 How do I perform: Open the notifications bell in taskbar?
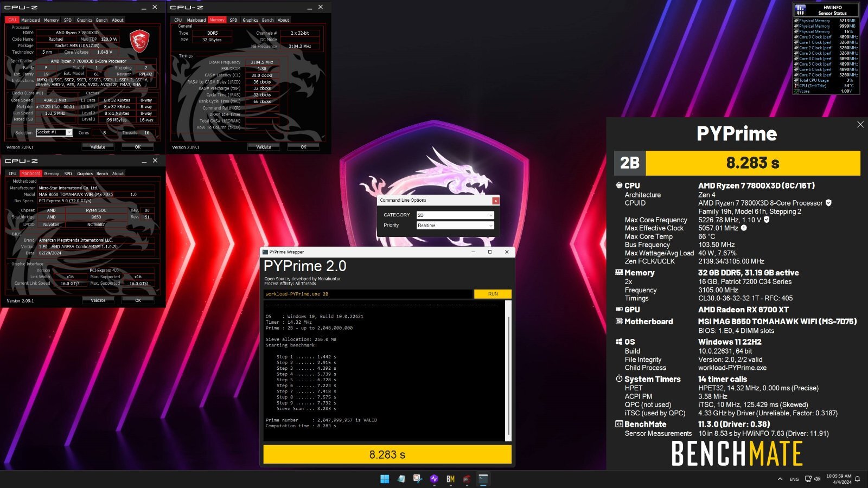point(858,479)
